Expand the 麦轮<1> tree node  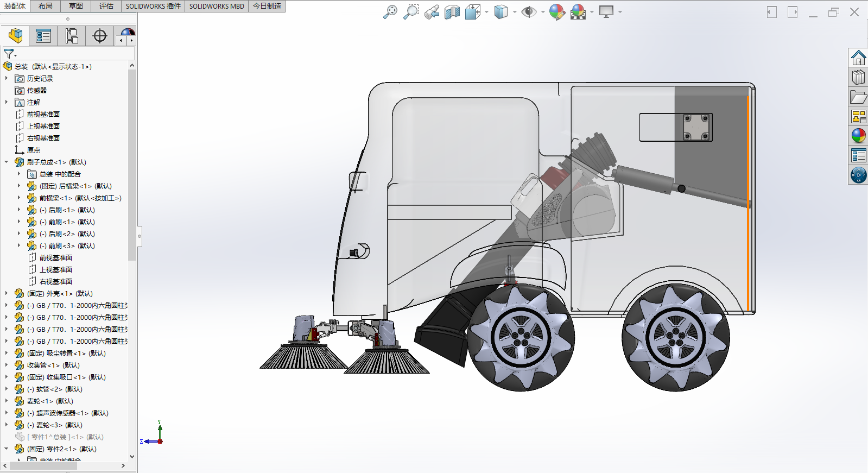[x=7, y=401]
